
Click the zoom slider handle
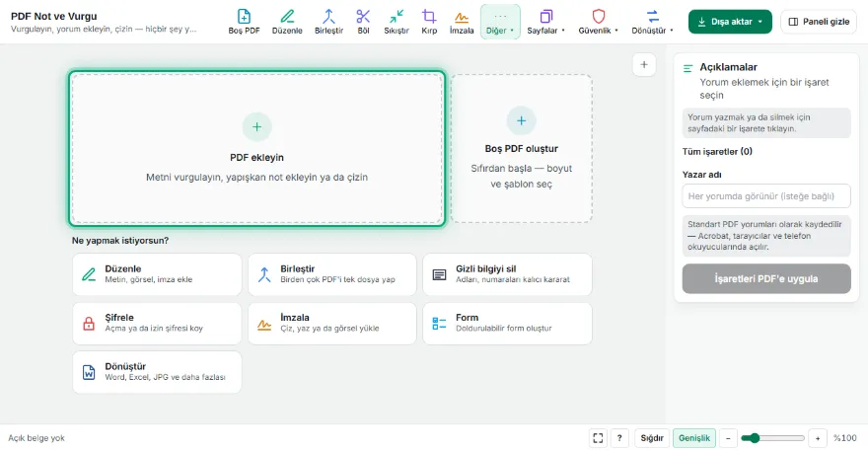coord(755,438)
